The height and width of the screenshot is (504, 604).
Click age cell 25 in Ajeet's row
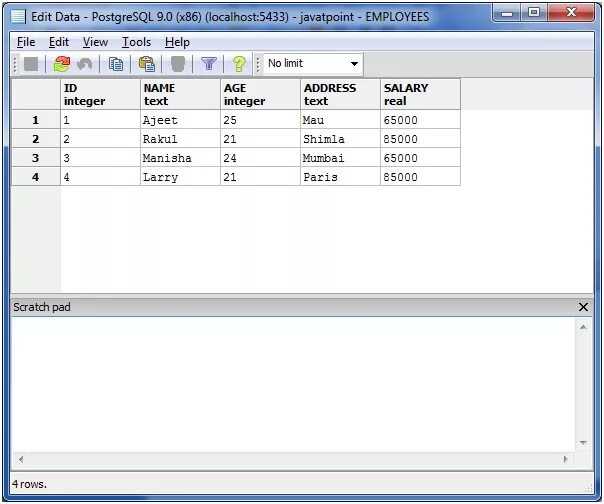[x=260, y=120]
